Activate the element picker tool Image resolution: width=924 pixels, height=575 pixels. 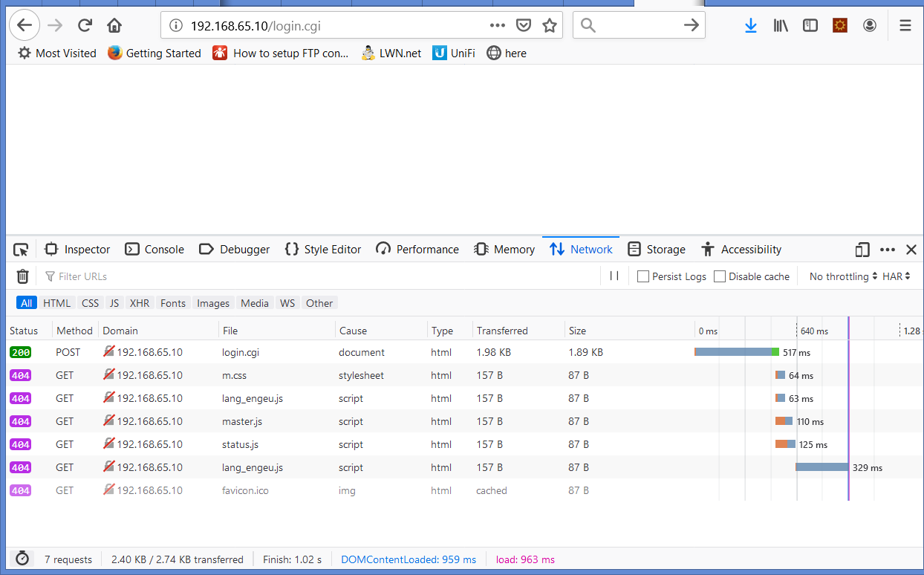pos(21,250)
